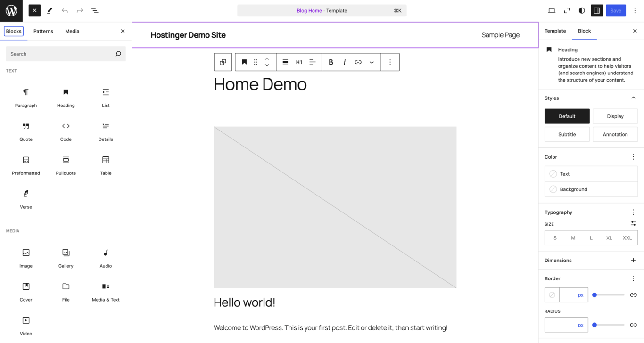The height and width of the screenshot is (343, 644).
Task: Expand the Dimensions section
Action: pos(633,260)
